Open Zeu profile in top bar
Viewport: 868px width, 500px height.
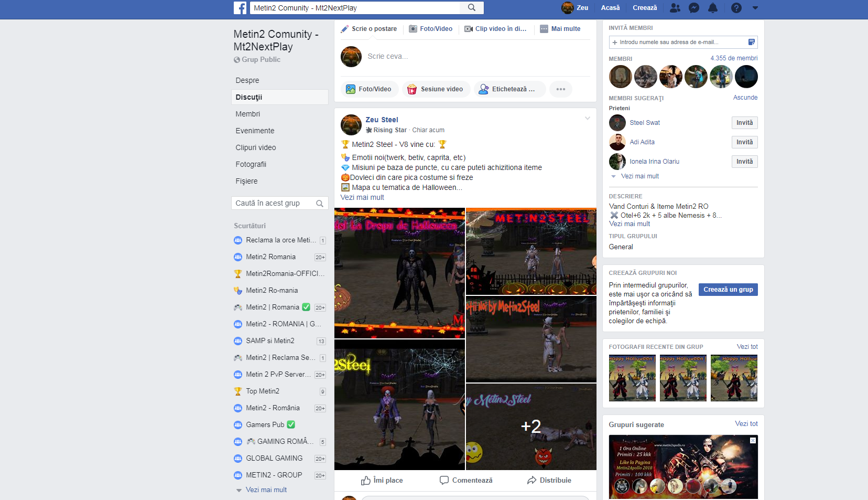[x=575, y=8]
